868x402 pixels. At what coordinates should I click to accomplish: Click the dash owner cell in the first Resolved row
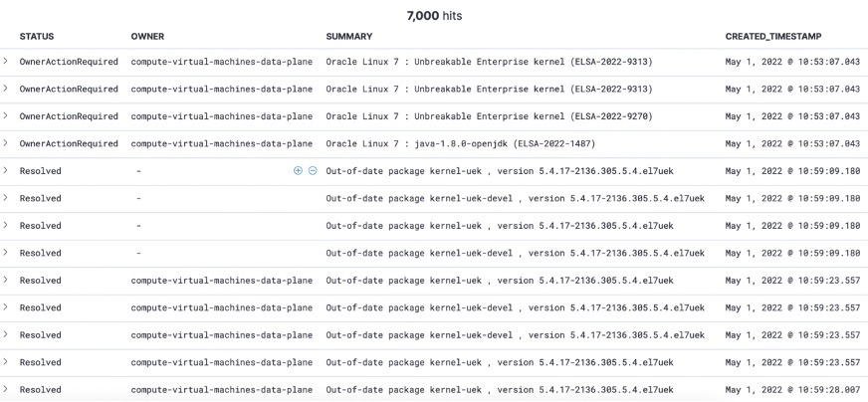coord(138,171)
